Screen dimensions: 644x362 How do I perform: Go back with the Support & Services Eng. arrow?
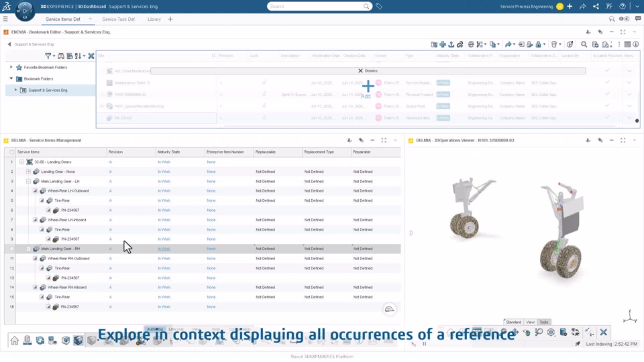(9, 44)
